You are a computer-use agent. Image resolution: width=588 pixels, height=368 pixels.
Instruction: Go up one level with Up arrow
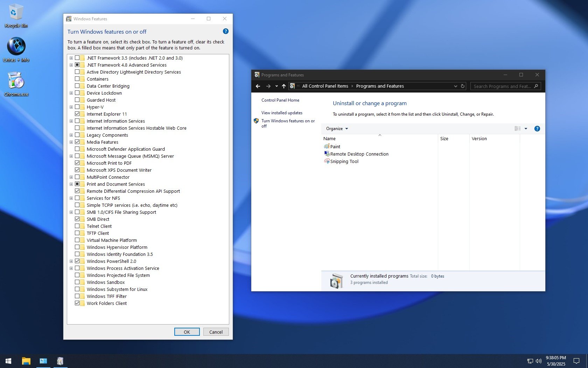(283, 86)
